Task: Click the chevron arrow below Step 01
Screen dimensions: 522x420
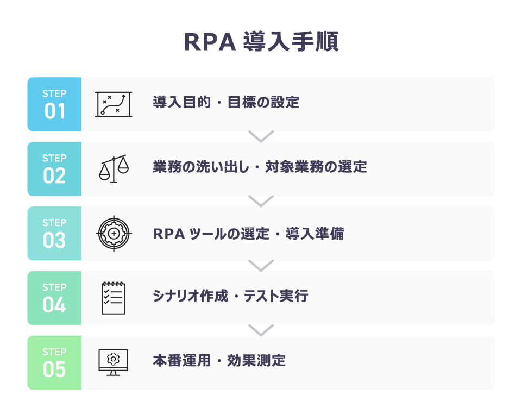Action: click(x=261, y=136)
